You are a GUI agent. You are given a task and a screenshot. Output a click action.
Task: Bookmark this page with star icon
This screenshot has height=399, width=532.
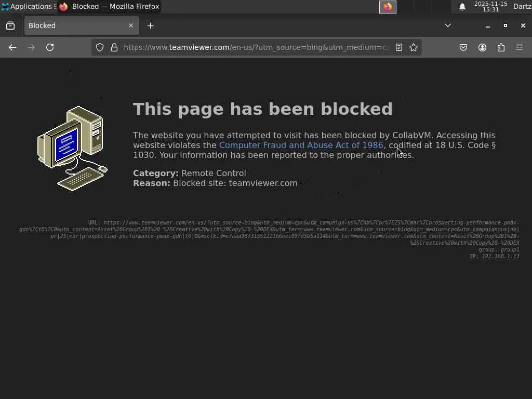tap(413, 47)
